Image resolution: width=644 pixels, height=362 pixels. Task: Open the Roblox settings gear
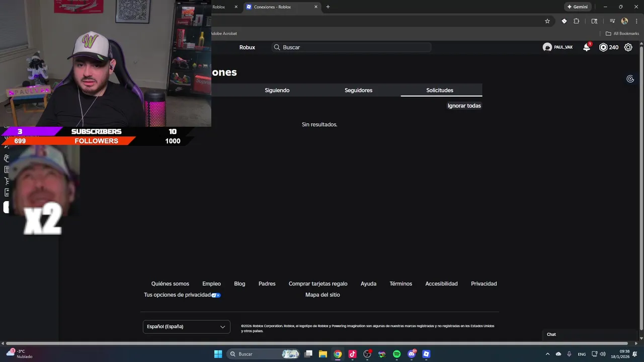click(x=628, y=47)
